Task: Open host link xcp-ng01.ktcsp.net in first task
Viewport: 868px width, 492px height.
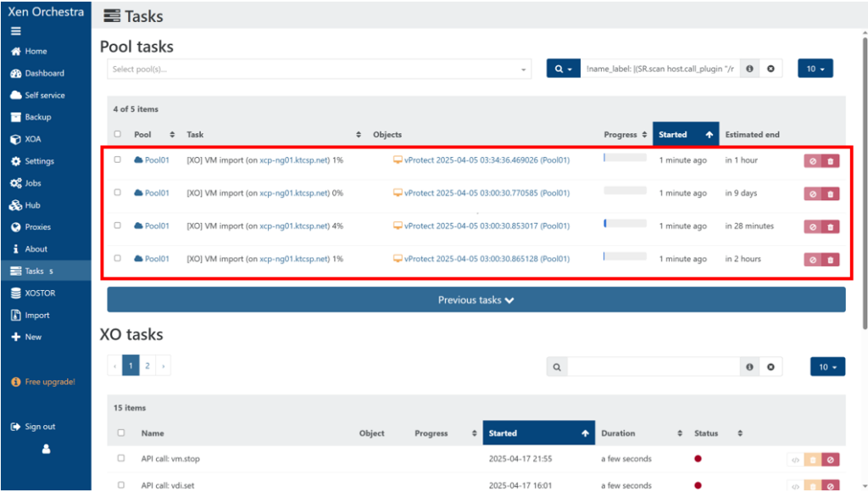Action: [x=294, y=160]
